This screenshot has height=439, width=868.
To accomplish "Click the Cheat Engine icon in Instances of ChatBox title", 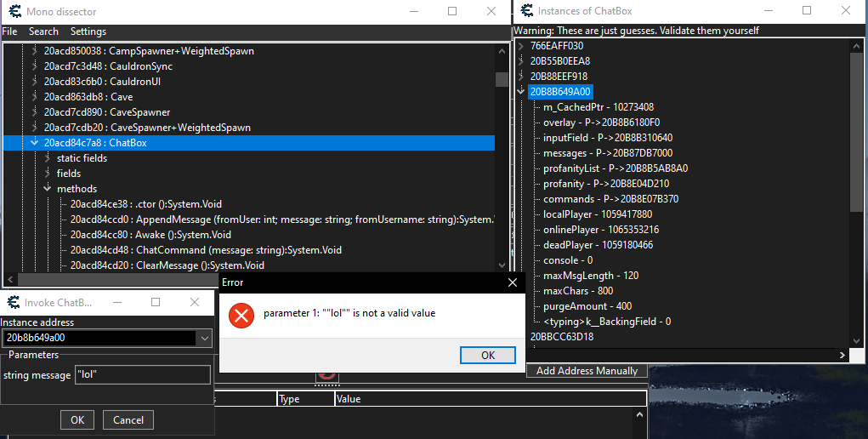I will click(x=526, y=10).
